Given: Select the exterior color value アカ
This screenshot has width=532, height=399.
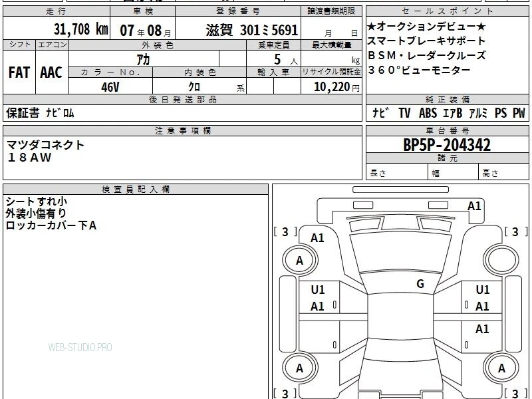Looking at the screenshot, I should click(x=143, y=60).
